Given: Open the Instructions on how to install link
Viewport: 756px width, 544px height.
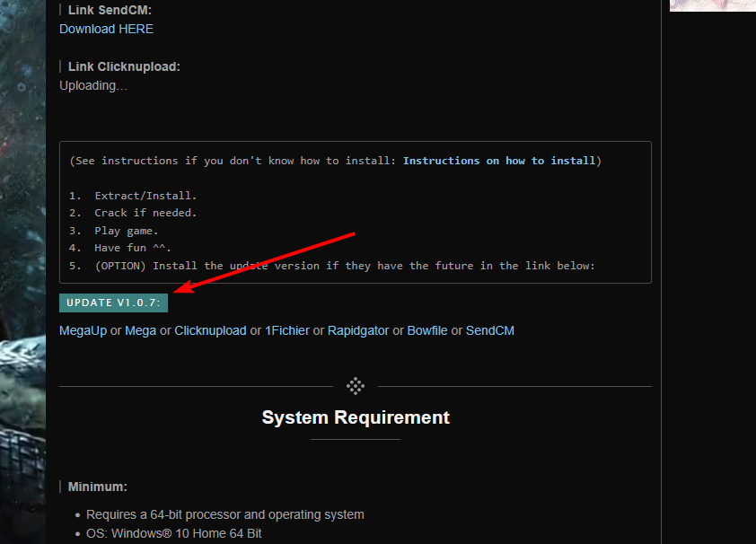Looking at the screenshot, I should click(499, 161).
